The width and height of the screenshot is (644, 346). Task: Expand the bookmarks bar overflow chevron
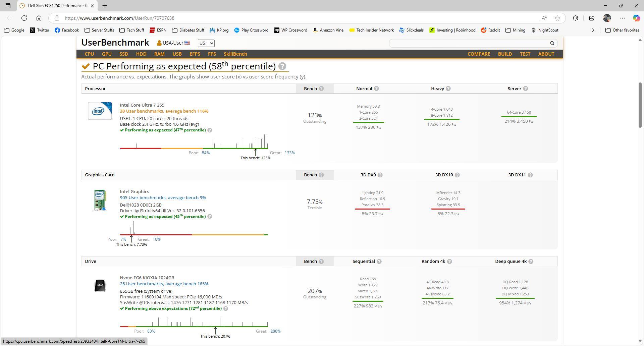pyautogui.click(x=592, y=30)
